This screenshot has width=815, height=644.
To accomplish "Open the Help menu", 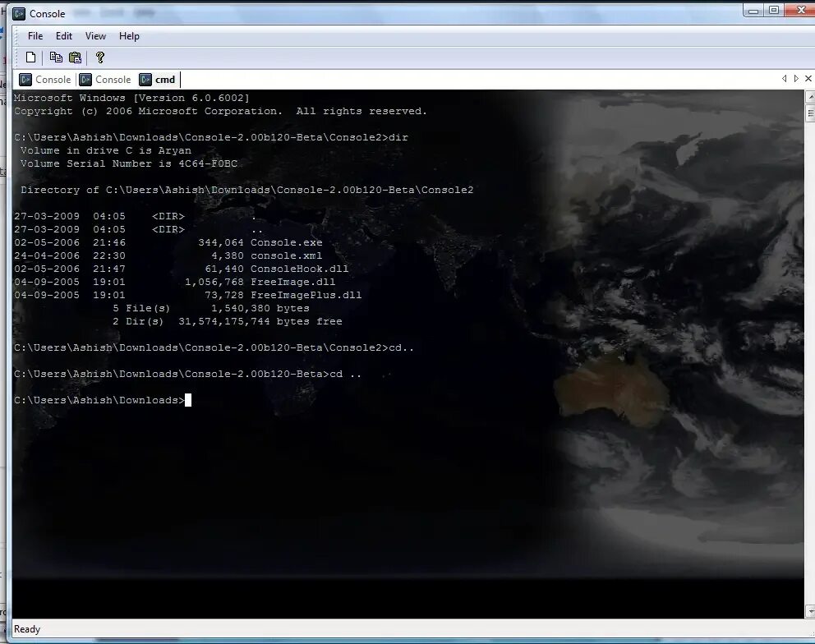I will point(129,35).
